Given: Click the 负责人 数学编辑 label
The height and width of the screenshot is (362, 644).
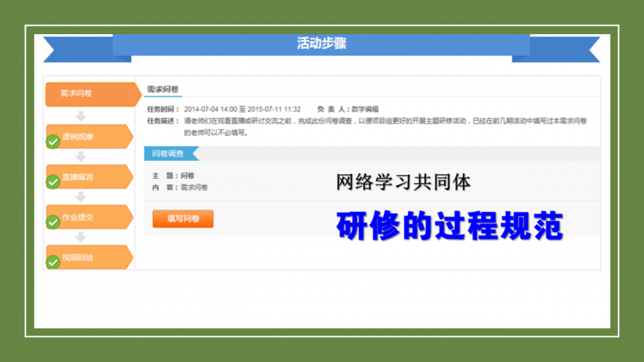Looking at the screenshot, I should tap(348, 110).
